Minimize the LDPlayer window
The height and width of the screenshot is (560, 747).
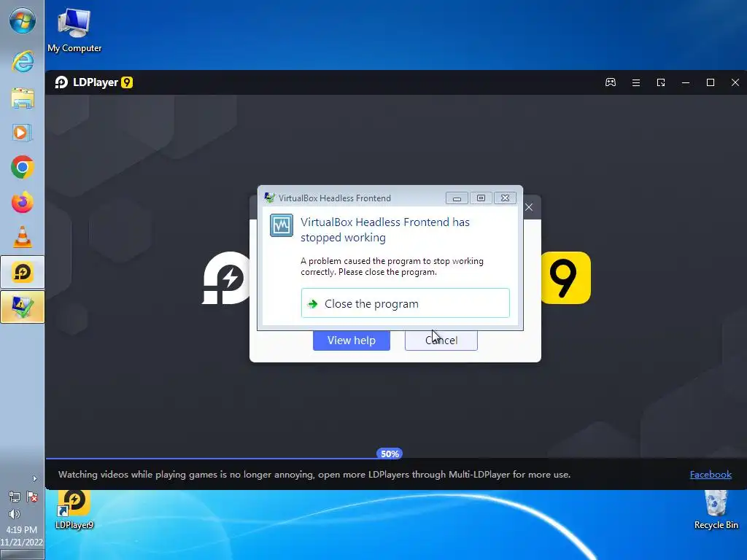click(x=686, y=82)
